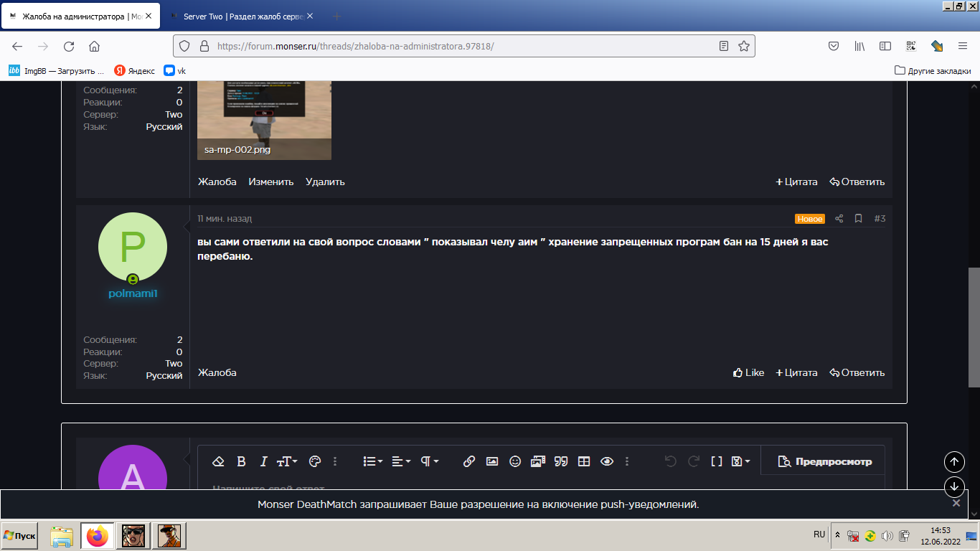Open the font size dropdown
This screenshot has width=980, height=551.
pos(287,461)
